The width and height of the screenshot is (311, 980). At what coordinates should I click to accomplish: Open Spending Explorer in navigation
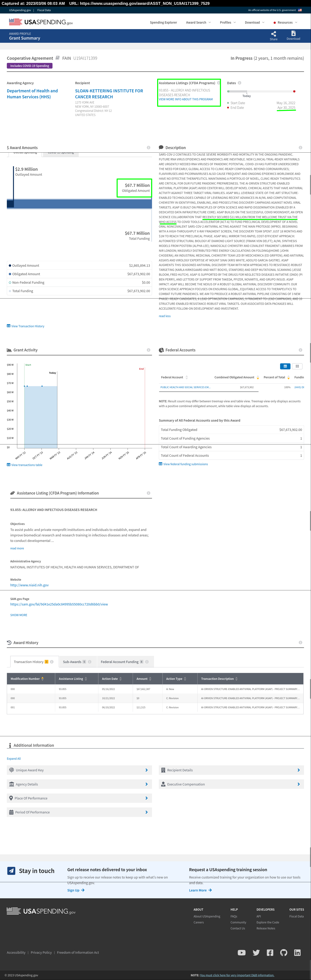[163, 22]
